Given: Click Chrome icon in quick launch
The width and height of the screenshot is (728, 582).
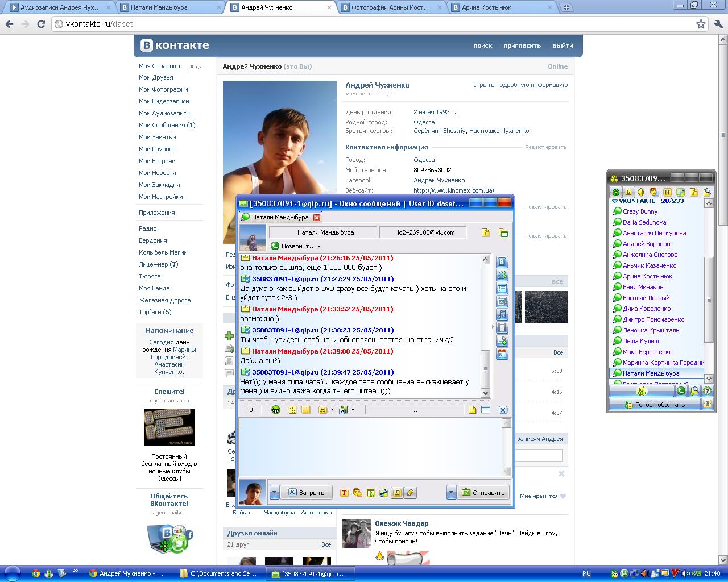Looking at the screenshot, I should pos(36,573).
